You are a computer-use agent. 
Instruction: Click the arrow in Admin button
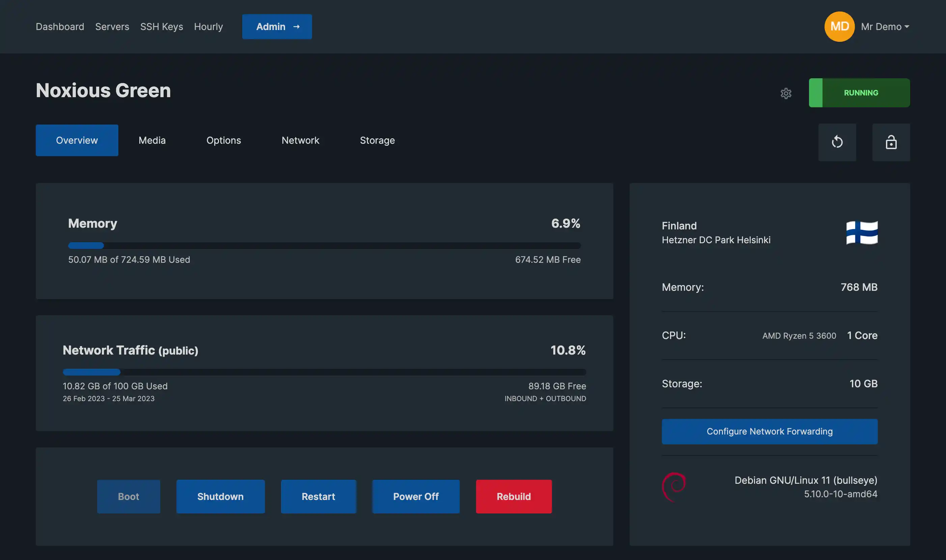point(296,27)
